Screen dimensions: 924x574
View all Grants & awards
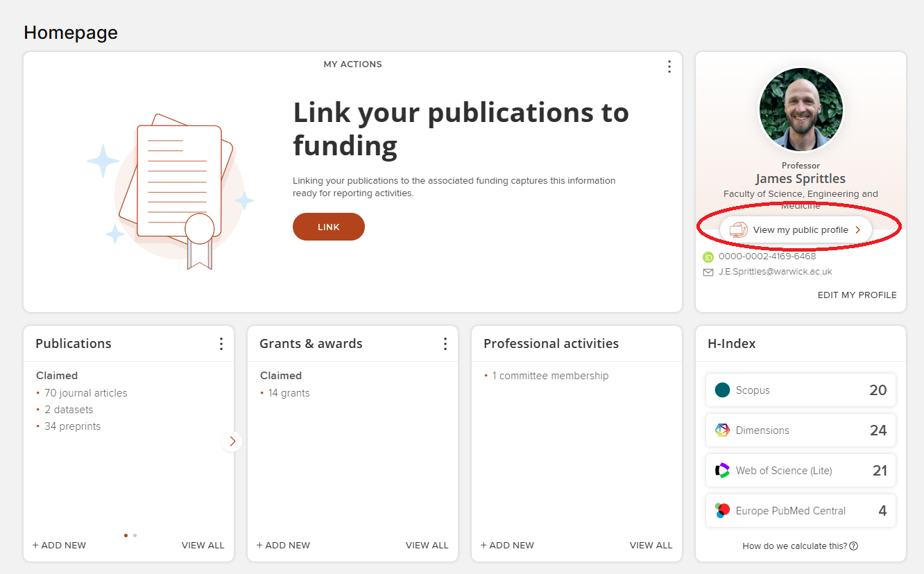click(427, 546)
